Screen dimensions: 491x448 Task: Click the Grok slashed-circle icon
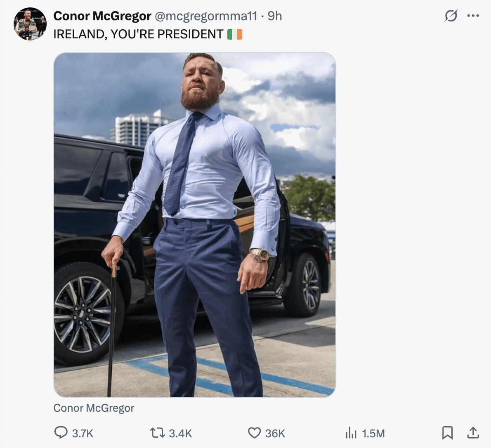(x=451, y=16)
